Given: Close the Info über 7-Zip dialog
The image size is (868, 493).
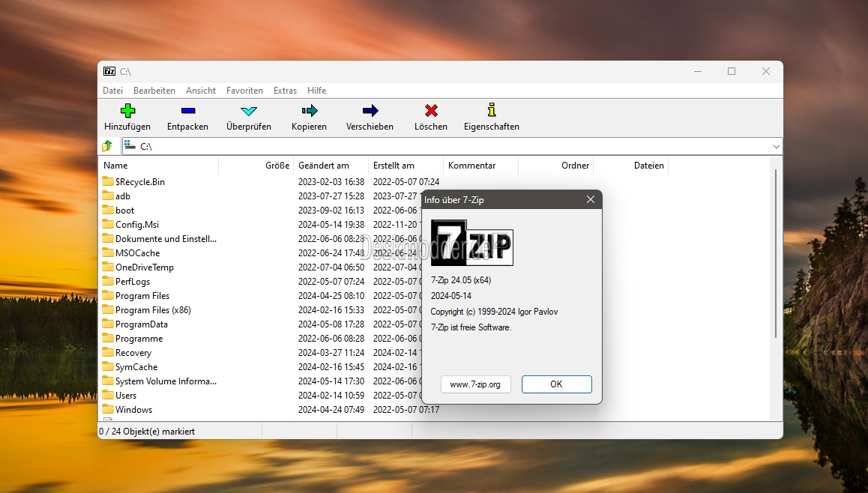Looking at the screenshot, I should pos(591,200).
